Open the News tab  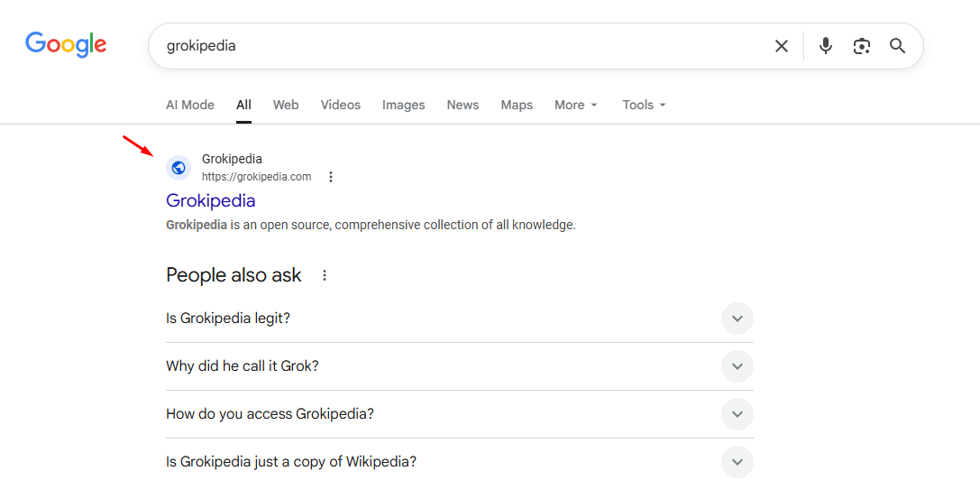[x=463, y=105]
